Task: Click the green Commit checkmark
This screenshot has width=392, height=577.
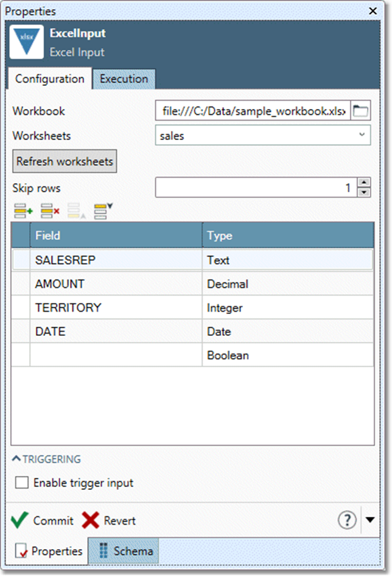Action: [x=20, y=520]
